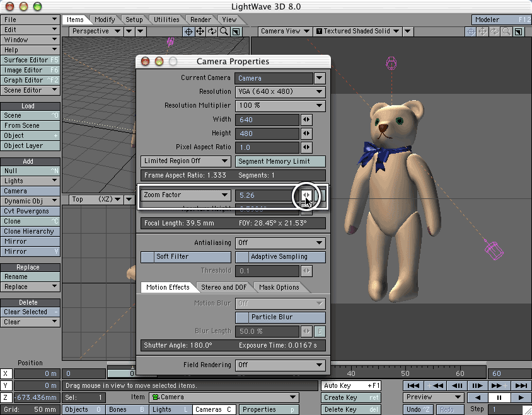The height and width of the screenshot is (415, 532).
Task: Open the File menu
Action: [x=30, y=20]
